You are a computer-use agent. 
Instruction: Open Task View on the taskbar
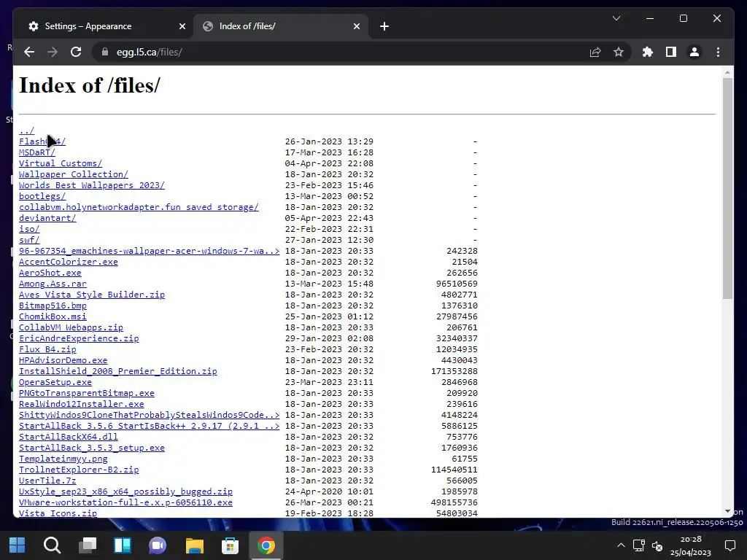(x=88, y=545)
